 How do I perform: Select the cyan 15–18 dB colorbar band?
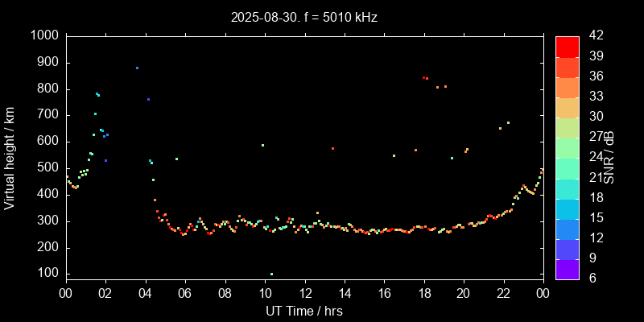click(x=568, y=208)
